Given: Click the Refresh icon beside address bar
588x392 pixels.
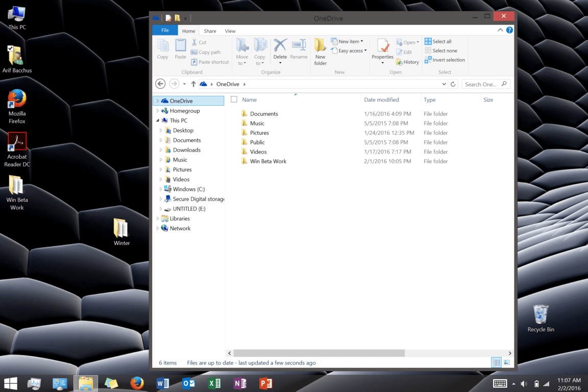Looking at the screenshot, I should [x=453, y=84].
